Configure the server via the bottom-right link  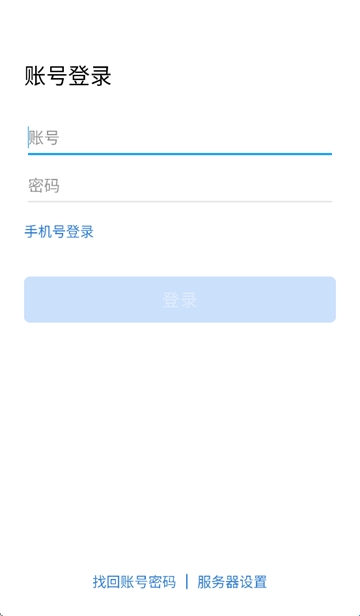pos(232,582)
